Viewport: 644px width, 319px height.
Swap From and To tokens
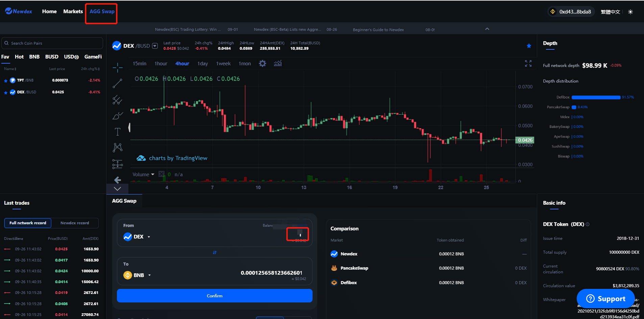(215, 252)
